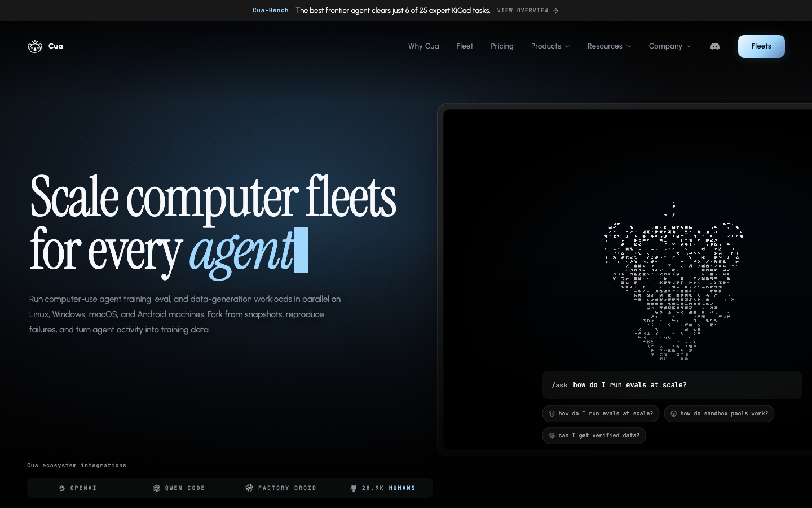The height and width of the screenshot is (508, 812).
Task: Click the banner text about KiCad tasks
Action: tap(393, 11)
